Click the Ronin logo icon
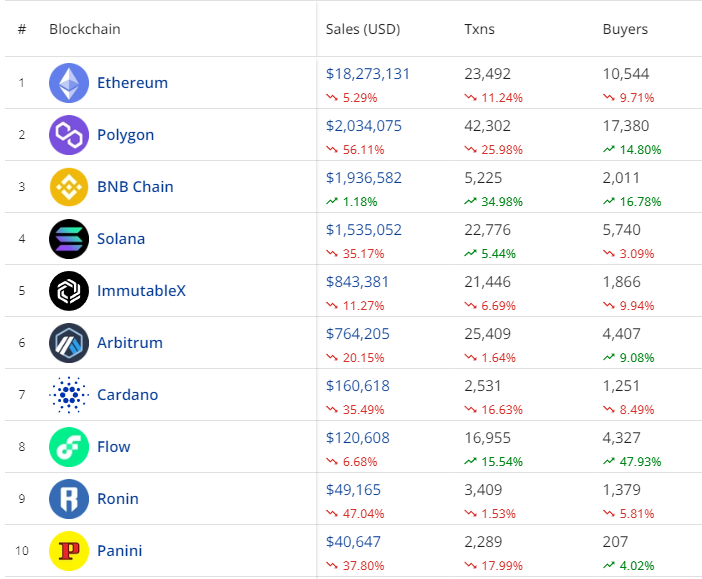Viewport: 702px width, 579px height. coord(69,498)
